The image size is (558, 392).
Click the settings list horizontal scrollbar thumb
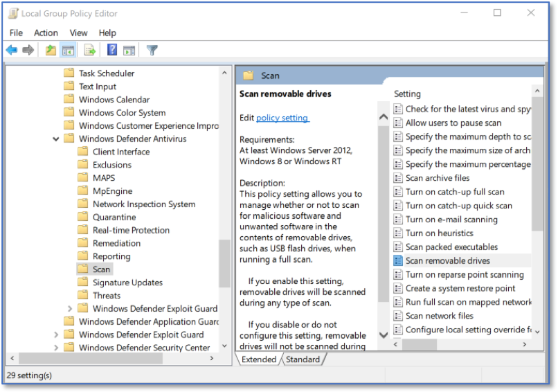420,345
